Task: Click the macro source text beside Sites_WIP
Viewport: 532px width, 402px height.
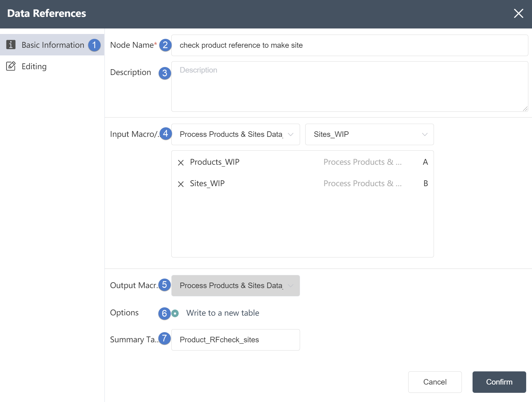Action: [x=363, y=183]
